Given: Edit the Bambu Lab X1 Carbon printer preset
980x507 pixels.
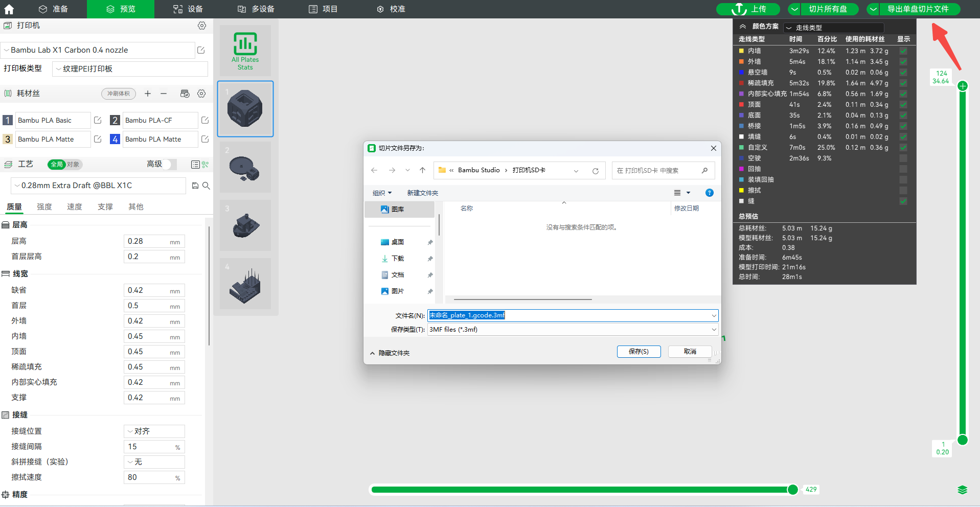Looking at the screenshot, I should (201, 50).
